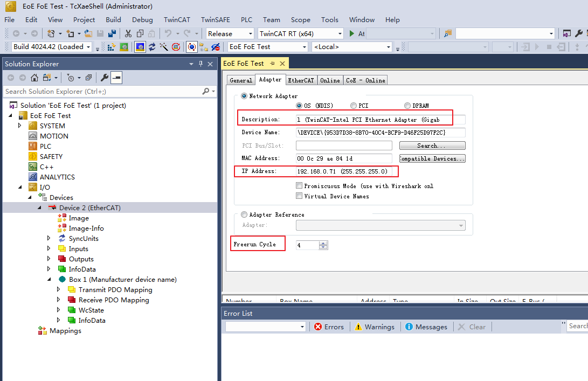The height and width of the screenshot is (381, 588).
Task: Click the Choose Target System icon
Action: pos(204,47)
